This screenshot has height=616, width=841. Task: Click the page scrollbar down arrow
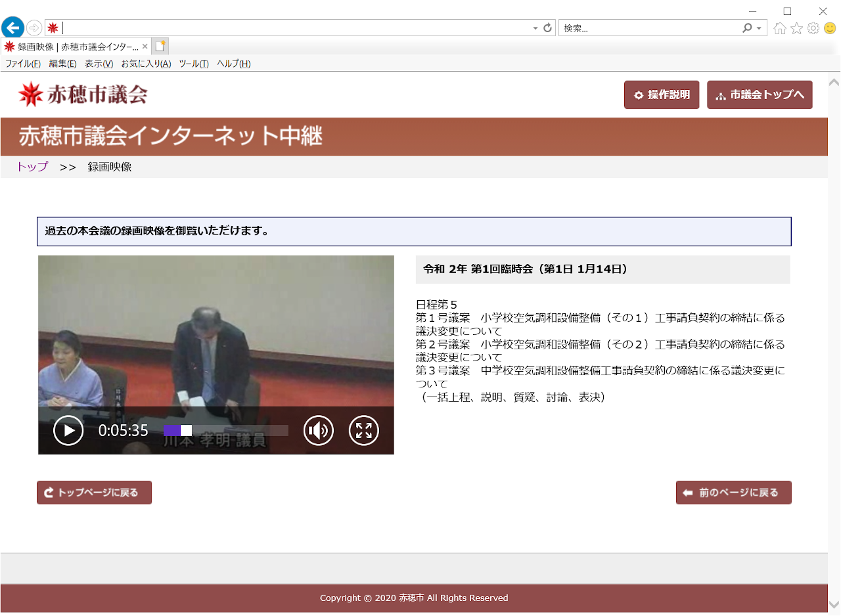pyautogui.click(x=834, y=605)
